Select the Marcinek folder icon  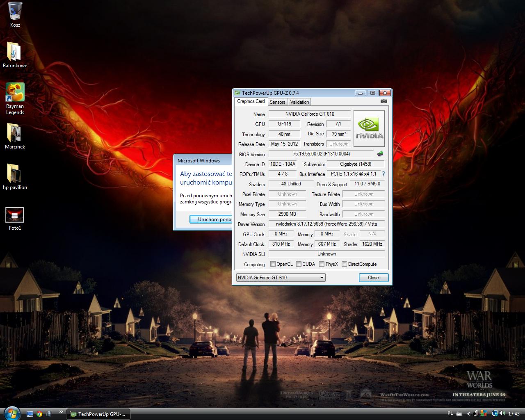pos(15,136)
